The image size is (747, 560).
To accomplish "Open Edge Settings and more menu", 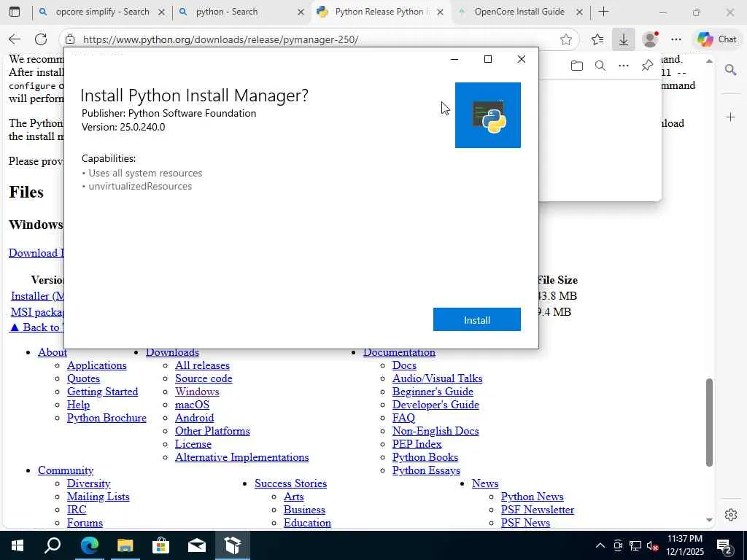I will [676, 39].
